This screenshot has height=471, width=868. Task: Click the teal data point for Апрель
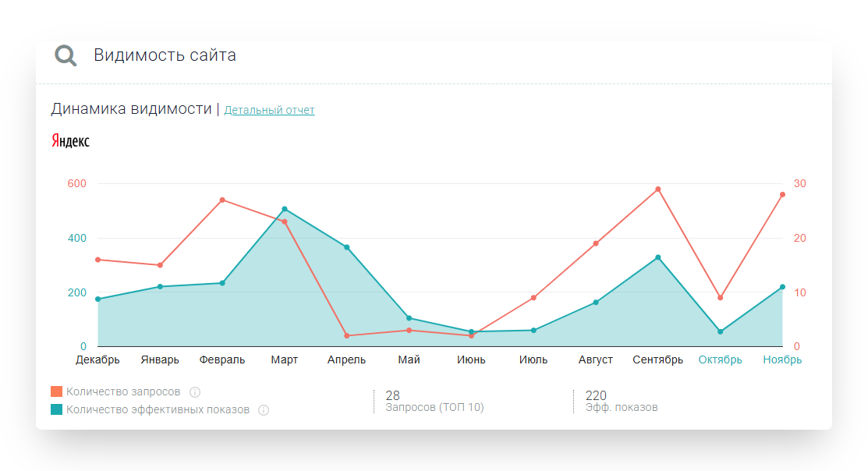[347, 247]
